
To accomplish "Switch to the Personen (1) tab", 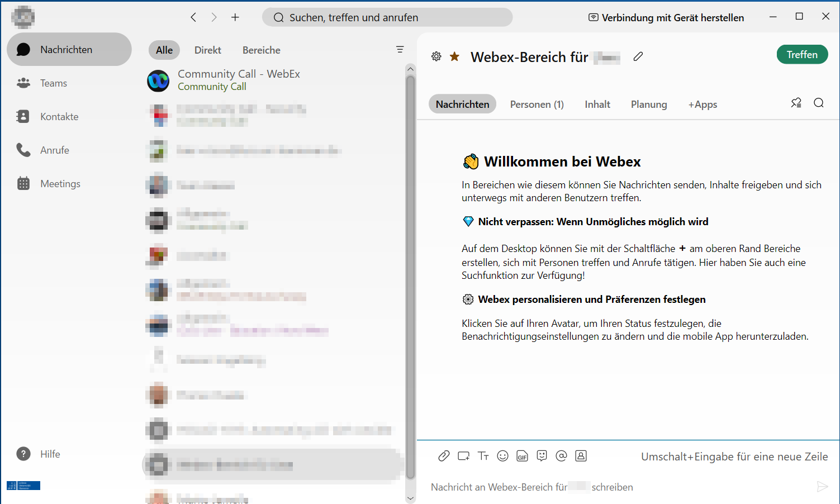I will [x=537, y=104].
